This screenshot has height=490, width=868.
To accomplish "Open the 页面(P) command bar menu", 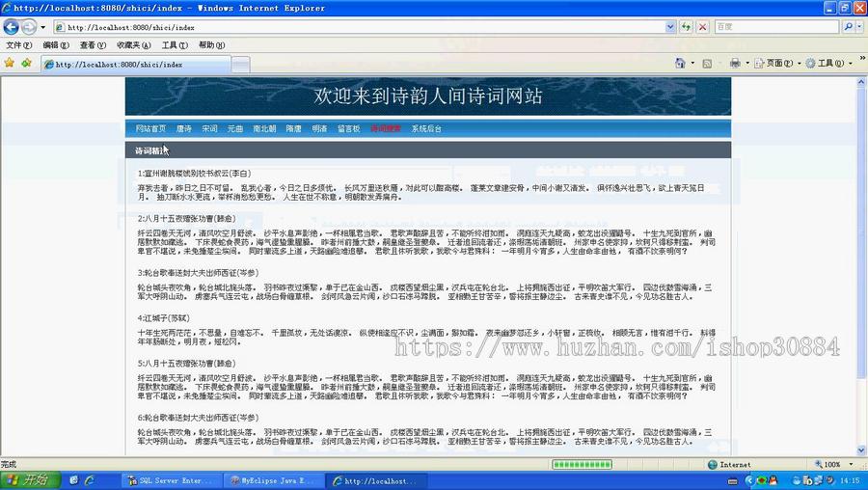I will click(x=777, y=64).
